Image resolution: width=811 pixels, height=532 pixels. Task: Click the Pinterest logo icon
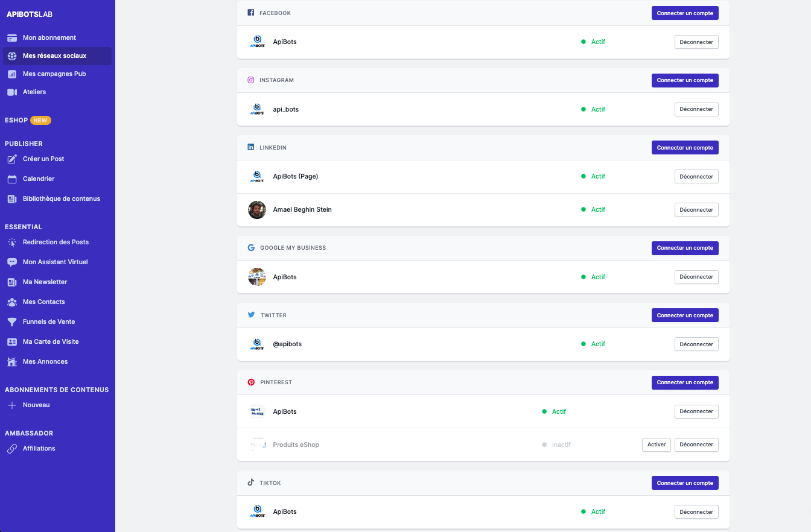[251, 382]
